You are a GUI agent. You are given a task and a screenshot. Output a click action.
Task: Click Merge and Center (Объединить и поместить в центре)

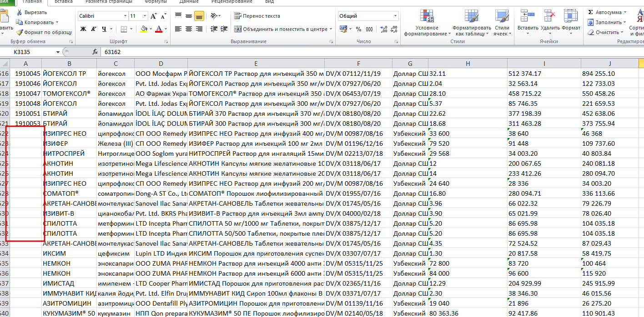point(281,29)
